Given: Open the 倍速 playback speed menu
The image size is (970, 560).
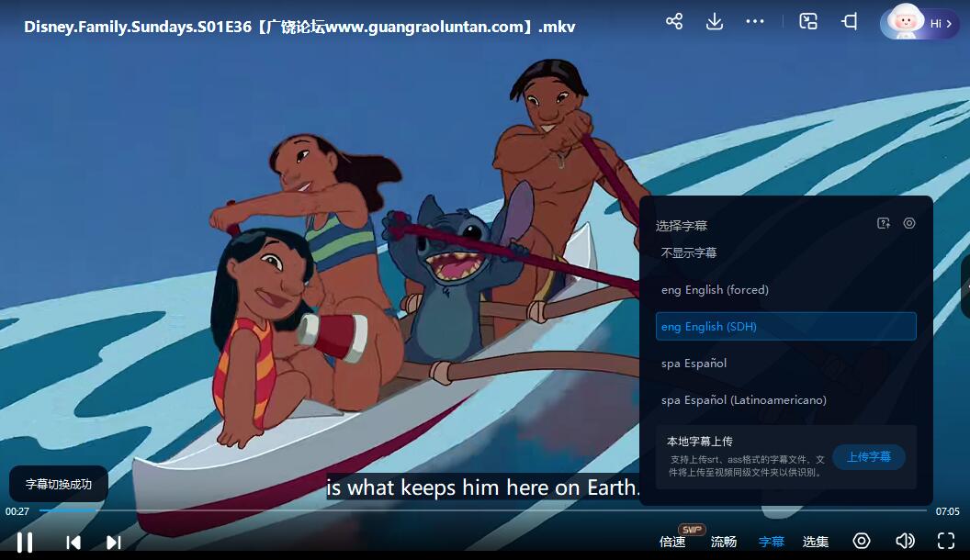Looking at the screenshot, I should click(672, 542).
